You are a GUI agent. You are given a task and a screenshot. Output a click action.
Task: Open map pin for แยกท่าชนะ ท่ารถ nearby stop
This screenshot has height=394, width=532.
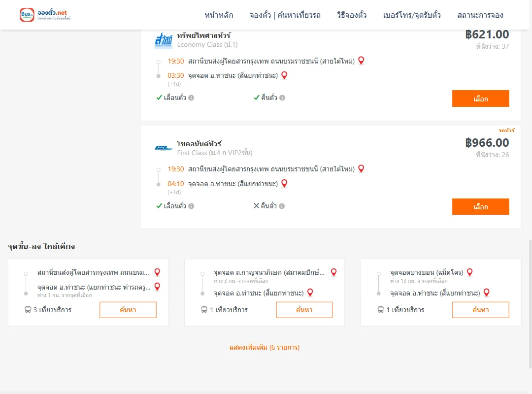point(158,287)
